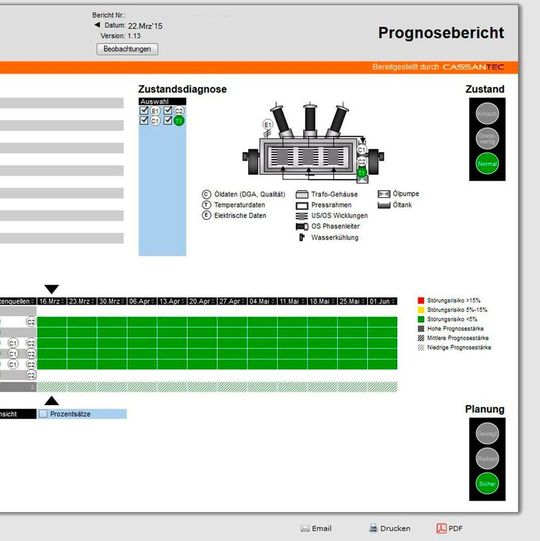Uncheck the T1 sensor checkbox in Auswahl

[x=168, y=120]
